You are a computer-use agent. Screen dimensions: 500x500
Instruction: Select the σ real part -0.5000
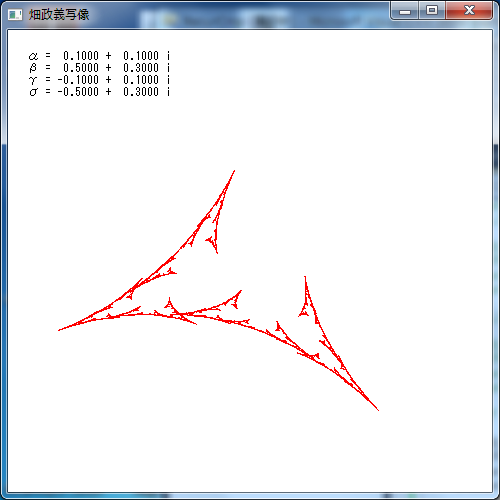click(78, 92)
